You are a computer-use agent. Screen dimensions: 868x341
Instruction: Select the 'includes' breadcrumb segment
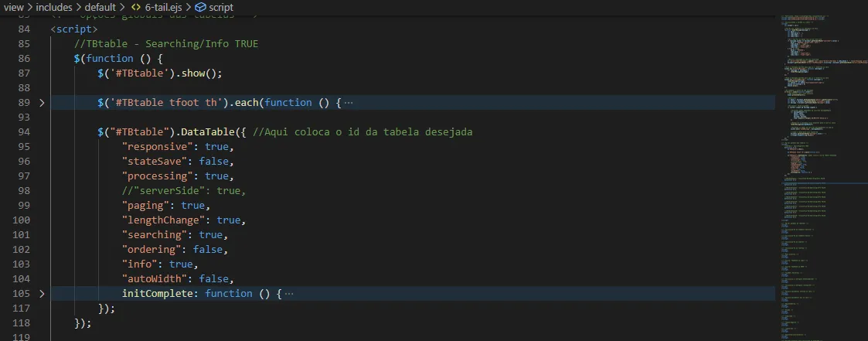coord(53,7)
